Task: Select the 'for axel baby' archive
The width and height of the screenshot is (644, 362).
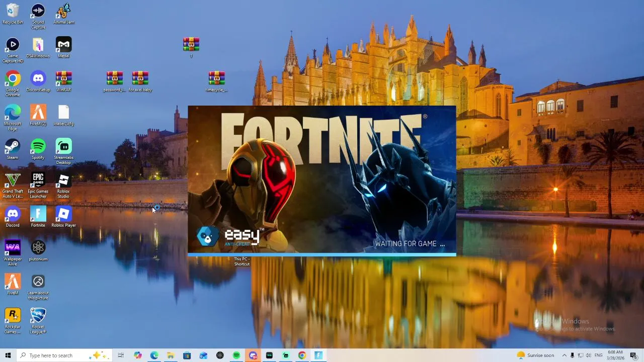Action: pos(140,81)
